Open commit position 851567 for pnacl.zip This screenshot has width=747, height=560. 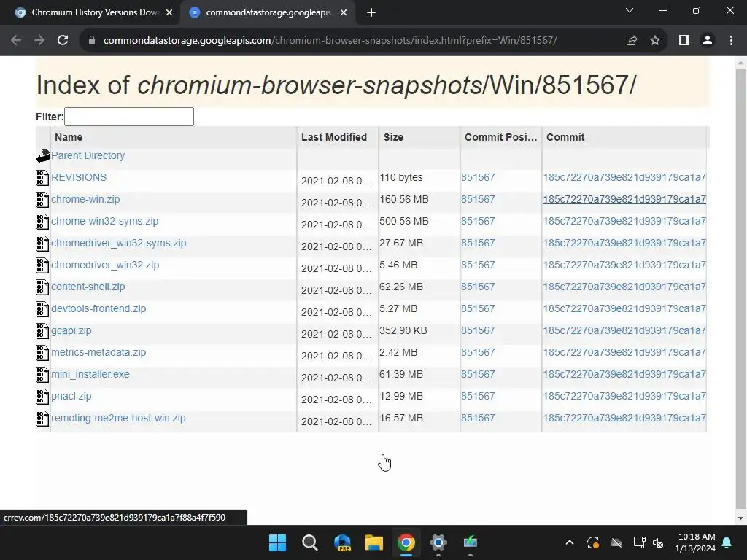coord(478,397)
